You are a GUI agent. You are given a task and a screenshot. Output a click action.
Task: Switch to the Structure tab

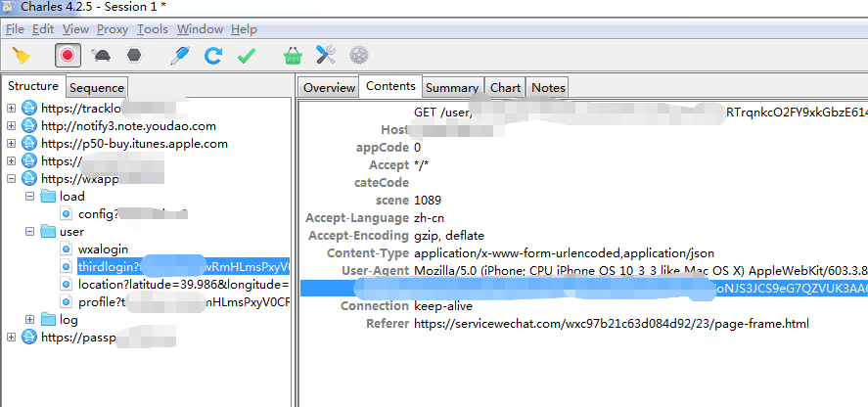tap(33, 86)
